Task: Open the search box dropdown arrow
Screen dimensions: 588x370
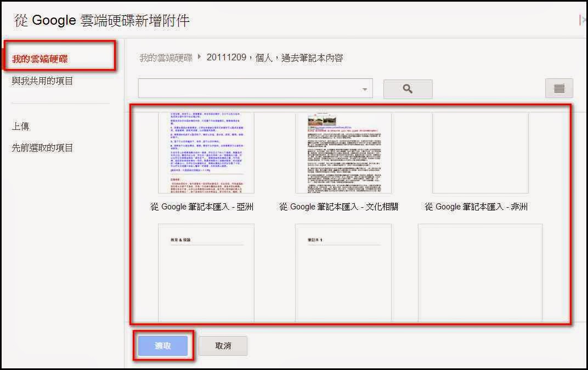Action: pos(365,89)
